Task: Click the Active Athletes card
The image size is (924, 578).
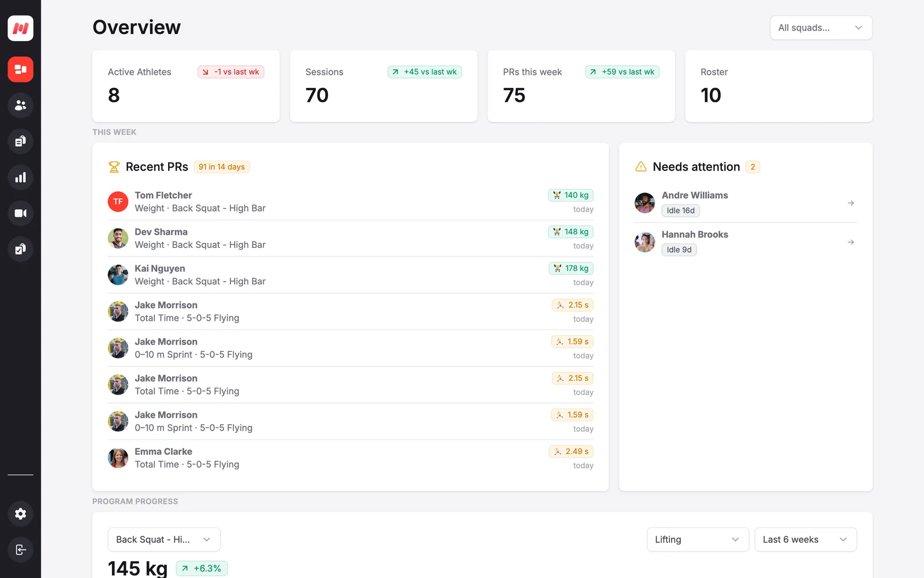Action: pyautogui.click(x=186, y=86)
